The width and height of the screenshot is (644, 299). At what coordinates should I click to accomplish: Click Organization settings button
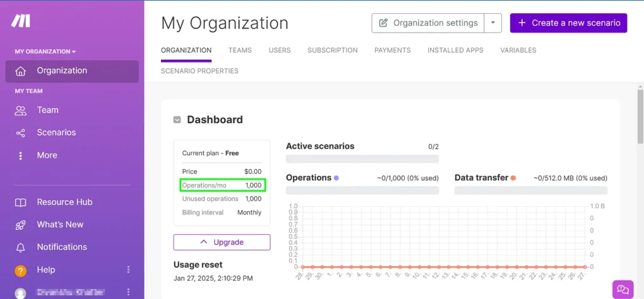coord(428,23)
